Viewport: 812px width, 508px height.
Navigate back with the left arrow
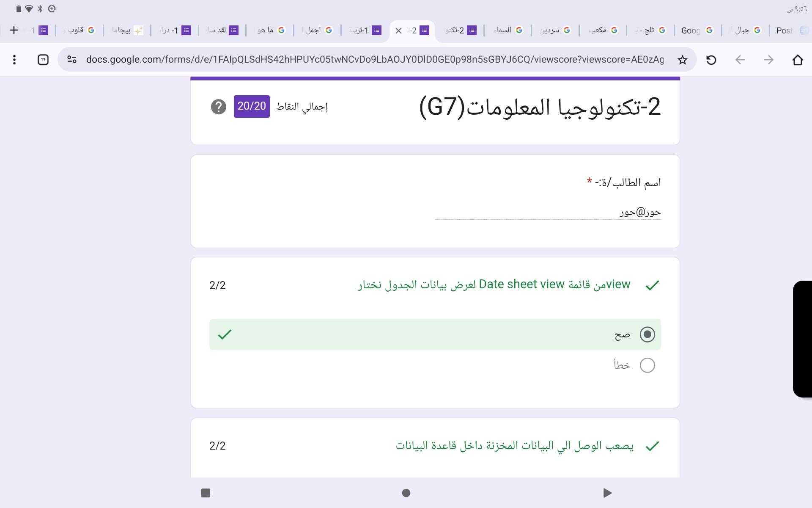740,60
